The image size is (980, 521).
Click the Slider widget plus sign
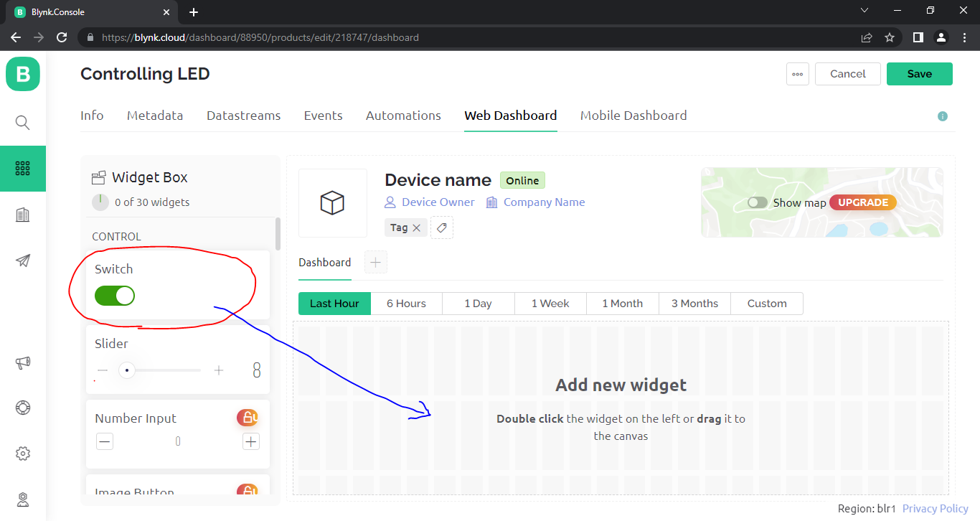[219, 370]
